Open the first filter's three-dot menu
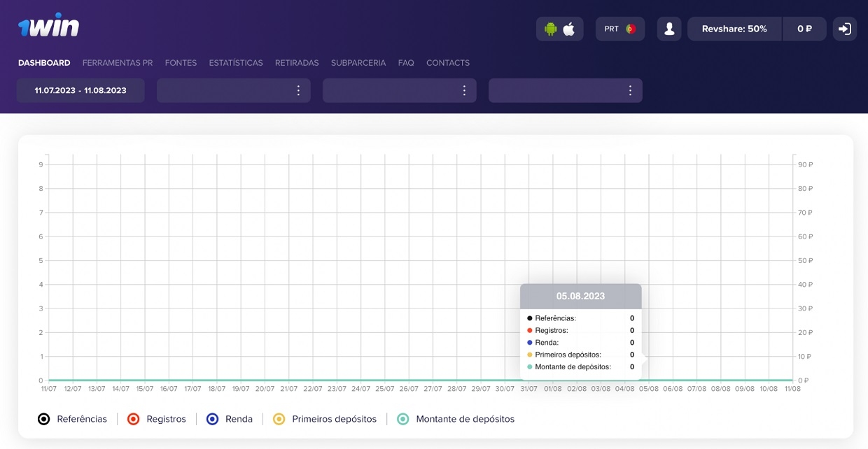 click(298, 90)
